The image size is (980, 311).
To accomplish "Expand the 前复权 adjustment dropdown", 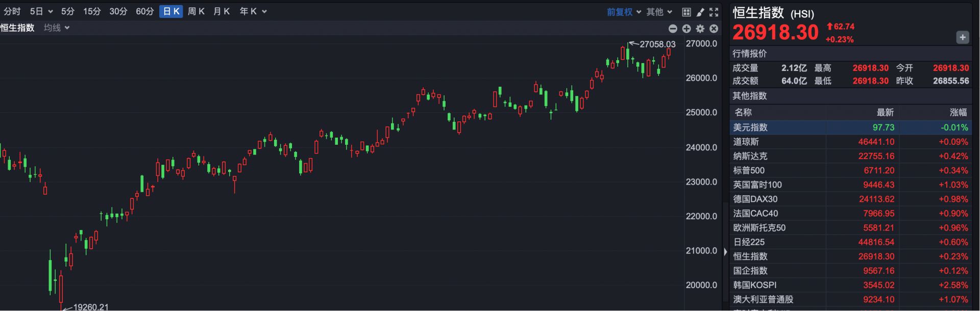I will click(x=624, y=12).
